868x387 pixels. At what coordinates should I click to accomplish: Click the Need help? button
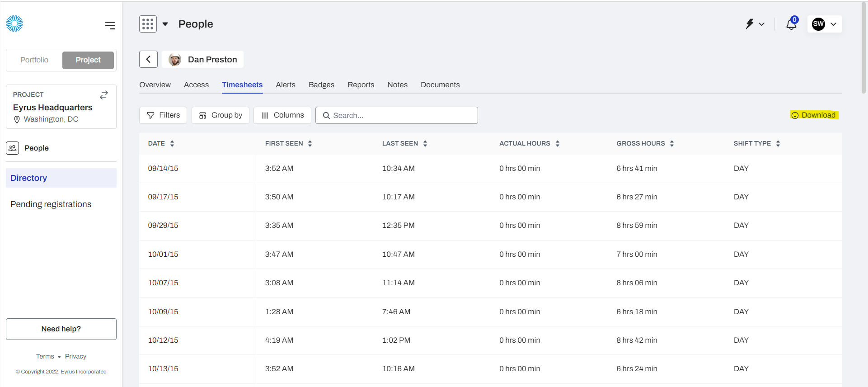(x=61, y=329)
